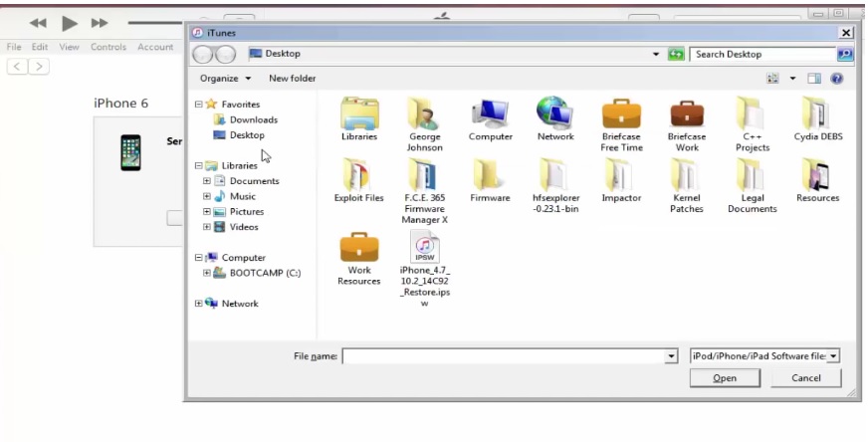Click the search magnifier icon

844,55
